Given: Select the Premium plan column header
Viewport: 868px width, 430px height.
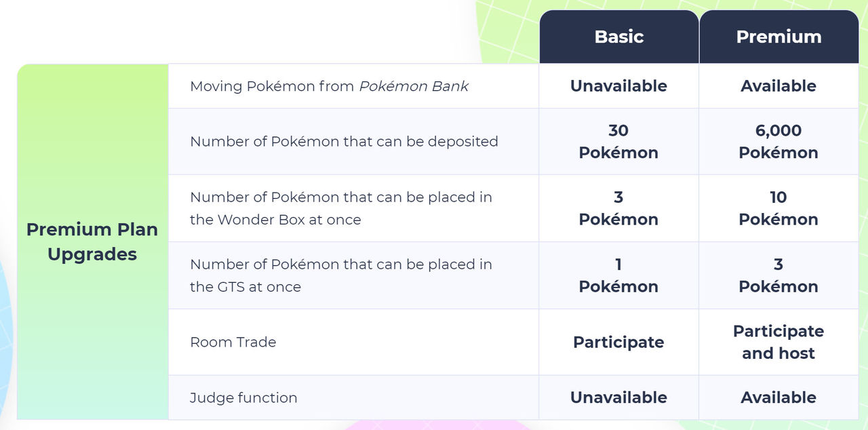Looking at the screenshot, I should coord(779,37).
